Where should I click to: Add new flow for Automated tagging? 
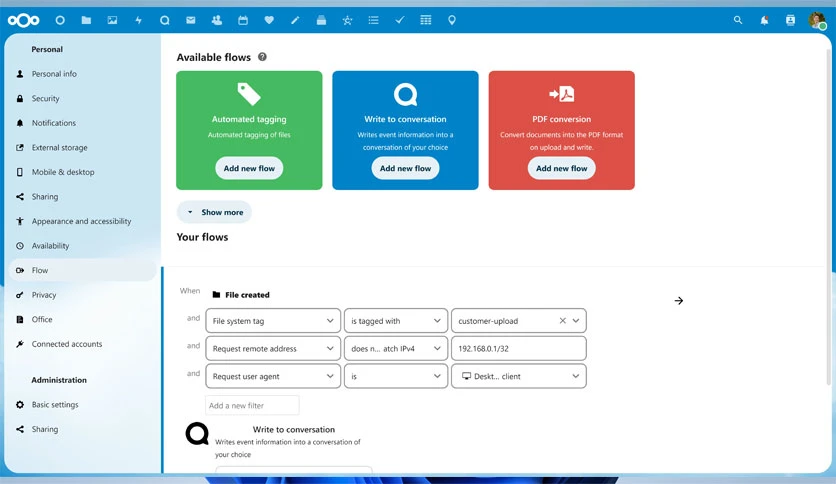pyautogui.click(x=249, y=168)
